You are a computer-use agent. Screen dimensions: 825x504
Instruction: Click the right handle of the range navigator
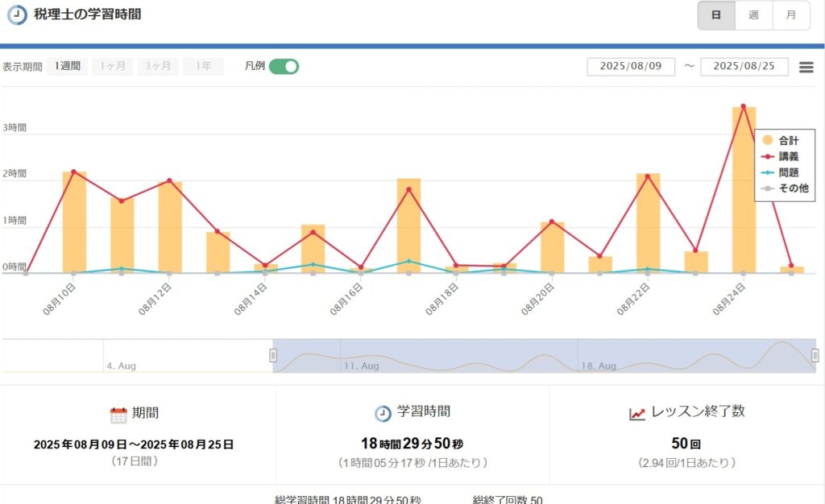click(815, 356)
